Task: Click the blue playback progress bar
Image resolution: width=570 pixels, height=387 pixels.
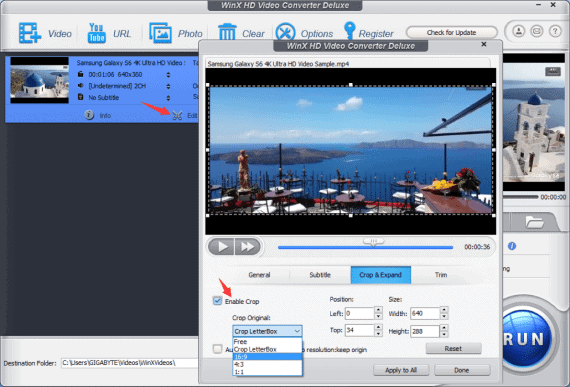Action: tap(365, 247)
